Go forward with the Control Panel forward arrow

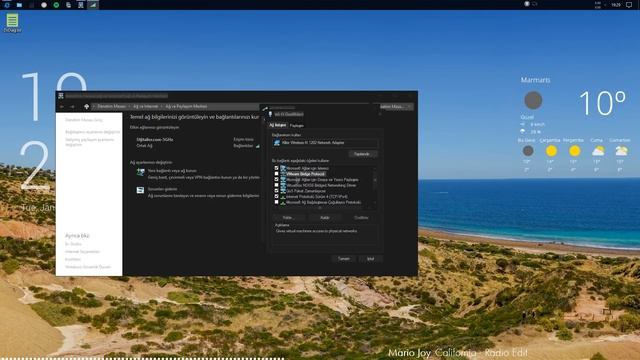click(x=72, y=107)
